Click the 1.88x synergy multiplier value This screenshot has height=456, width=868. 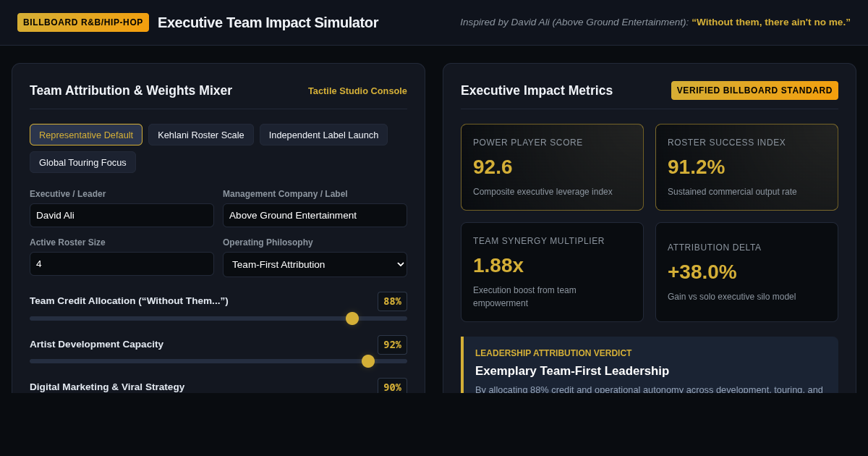[x=498, y=266]
